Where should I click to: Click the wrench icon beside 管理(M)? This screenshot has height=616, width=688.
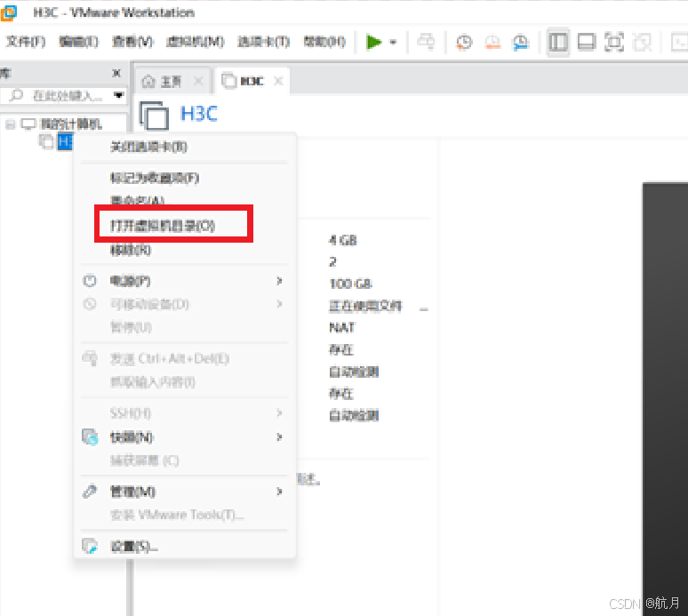(90, 492)
